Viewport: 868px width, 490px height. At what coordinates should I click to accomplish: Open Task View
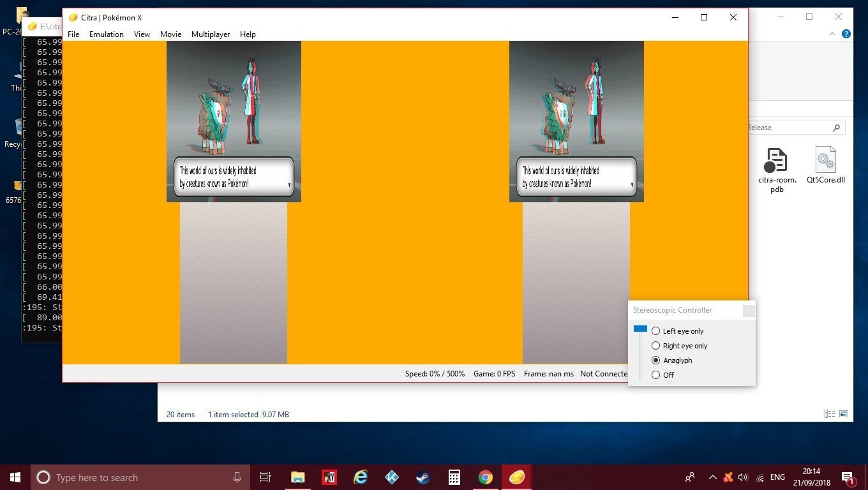pos(266,477)
